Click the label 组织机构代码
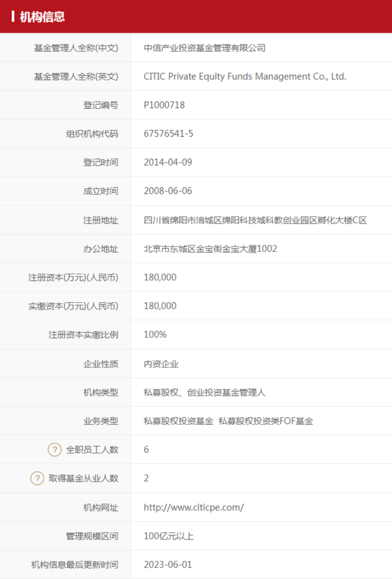 92,134
